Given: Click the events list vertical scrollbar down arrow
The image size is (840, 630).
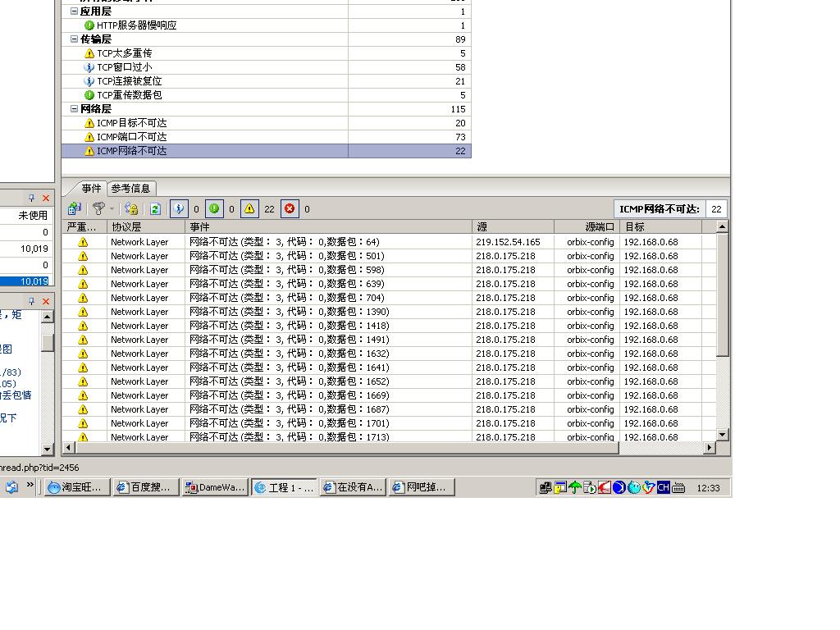Looking at the screenshot, I should (723, 435).
